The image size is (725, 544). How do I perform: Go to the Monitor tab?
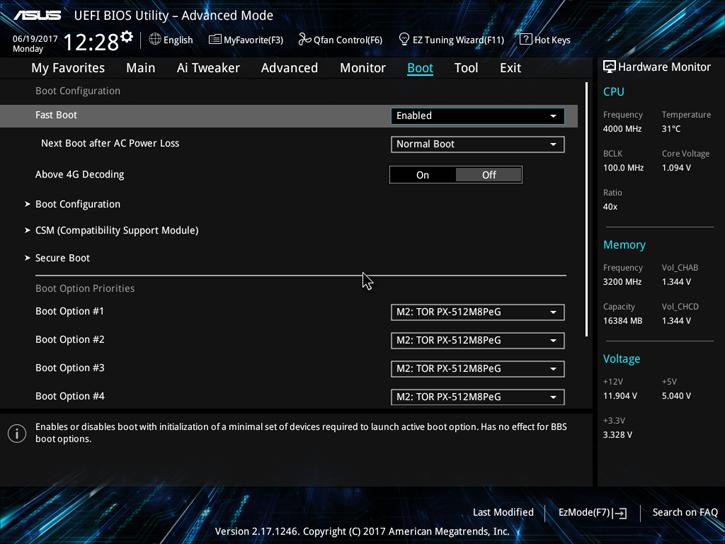tap(362, 68)
